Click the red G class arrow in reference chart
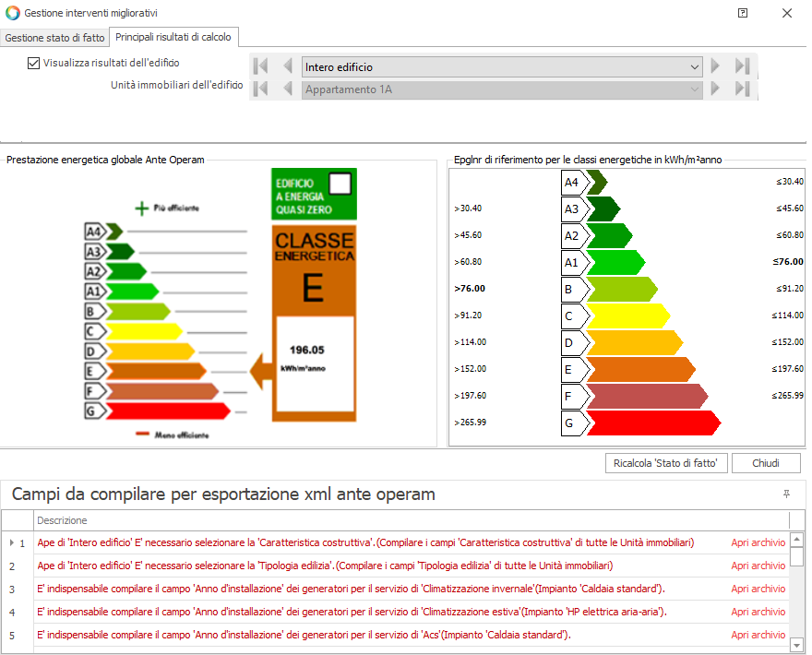Image resolution: width=812 pixels, height=655 pixels. [x=651, y=423]
